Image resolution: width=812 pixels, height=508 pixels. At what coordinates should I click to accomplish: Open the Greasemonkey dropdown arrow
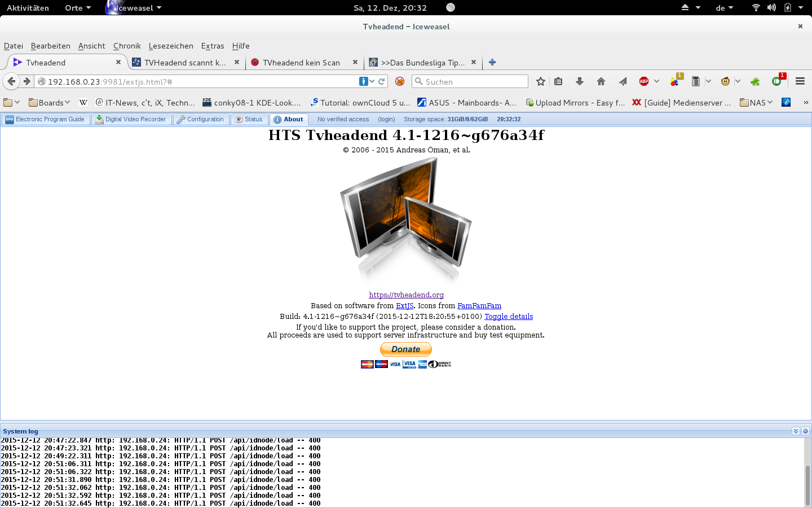pyautogui.click(x=738, y=81)
